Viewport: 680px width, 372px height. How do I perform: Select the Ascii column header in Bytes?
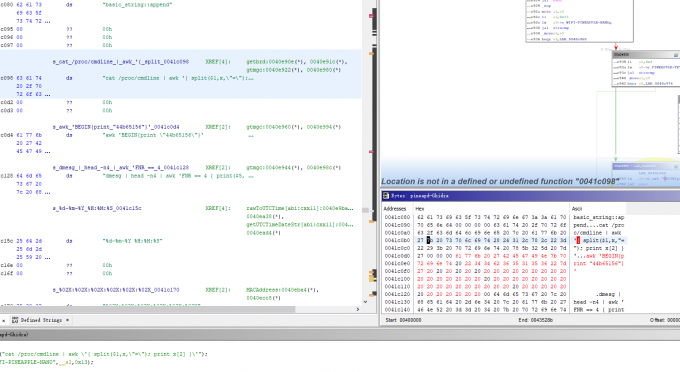tap(577, 209)
